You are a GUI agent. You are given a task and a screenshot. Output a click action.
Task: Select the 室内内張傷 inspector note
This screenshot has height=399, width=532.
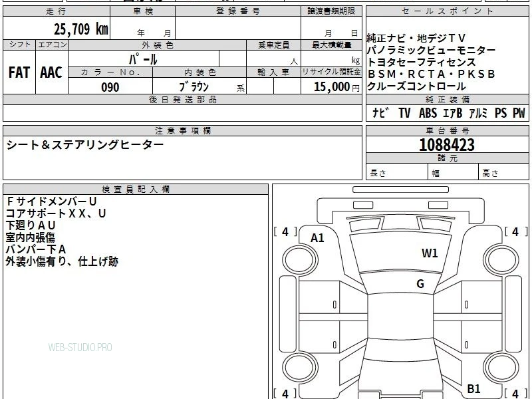31,237
